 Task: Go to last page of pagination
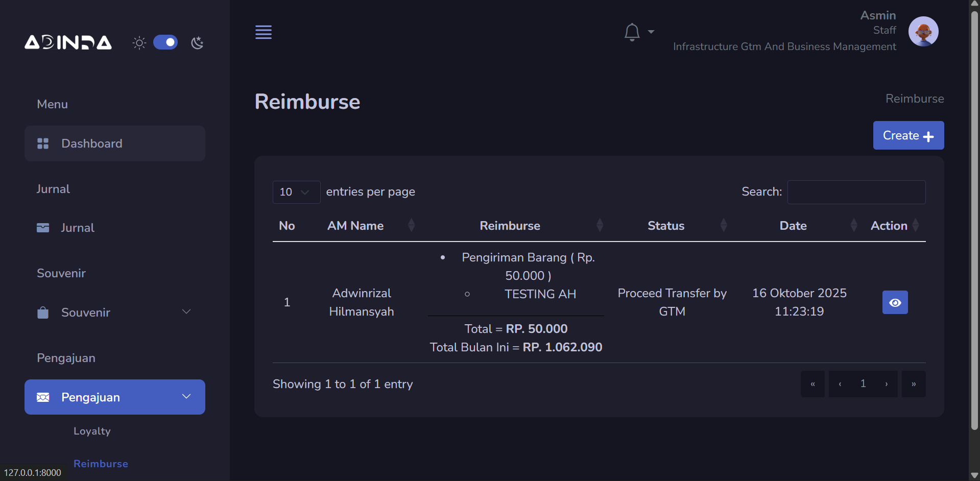[913, 384]
